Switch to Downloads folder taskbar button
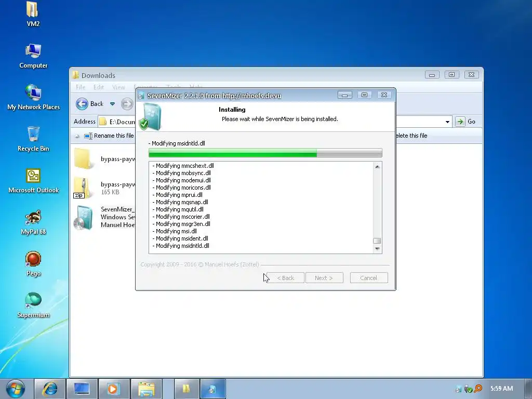The height and width of the screenshot is (399, 532). pos(187,389)
